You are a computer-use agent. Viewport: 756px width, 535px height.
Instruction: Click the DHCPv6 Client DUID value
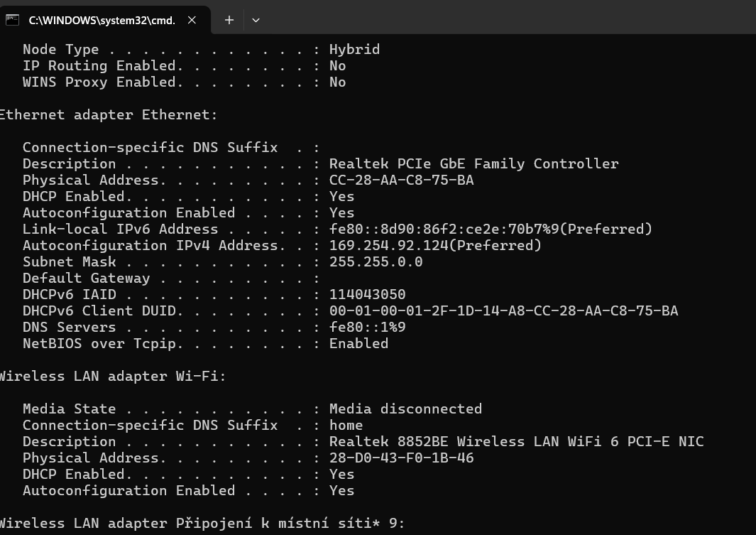[x=503, y=311]
